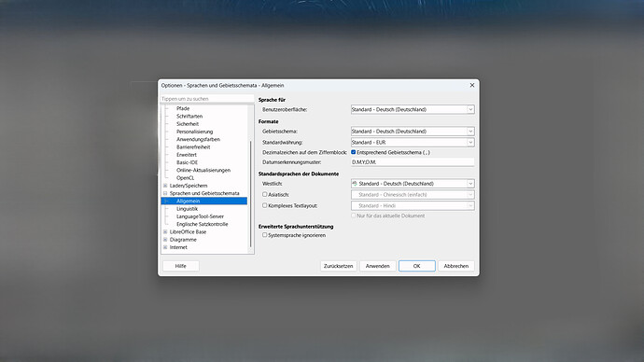Click the Abbrechen button
644x362 pixels.
click(x=455, y=266)
